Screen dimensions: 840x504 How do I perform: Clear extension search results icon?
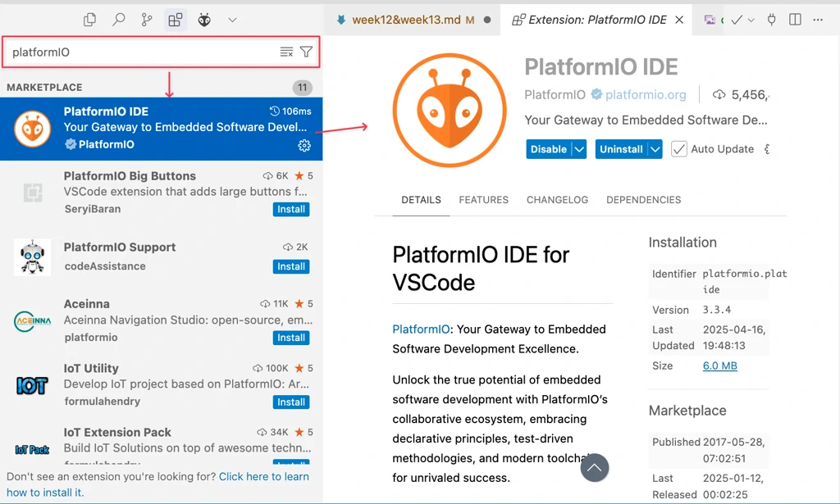click(286, 52)
